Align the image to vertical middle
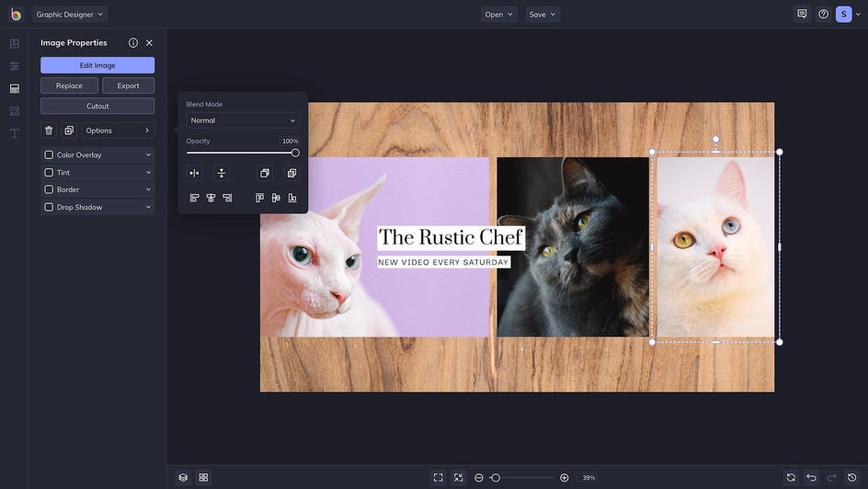The height and width of the screenshot is (489, 868). pyautogui.click(x=276, y=198)
